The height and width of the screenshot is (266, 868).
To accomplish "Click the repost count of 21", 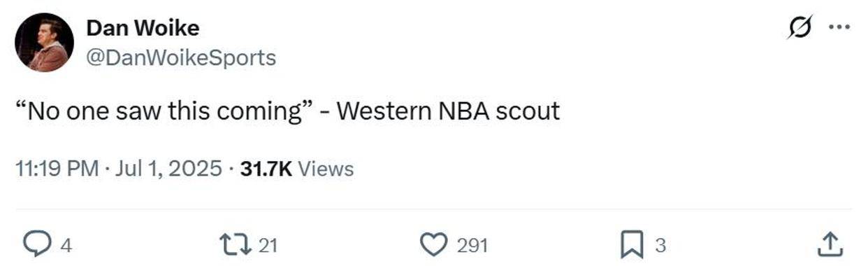I will [268, 246].
